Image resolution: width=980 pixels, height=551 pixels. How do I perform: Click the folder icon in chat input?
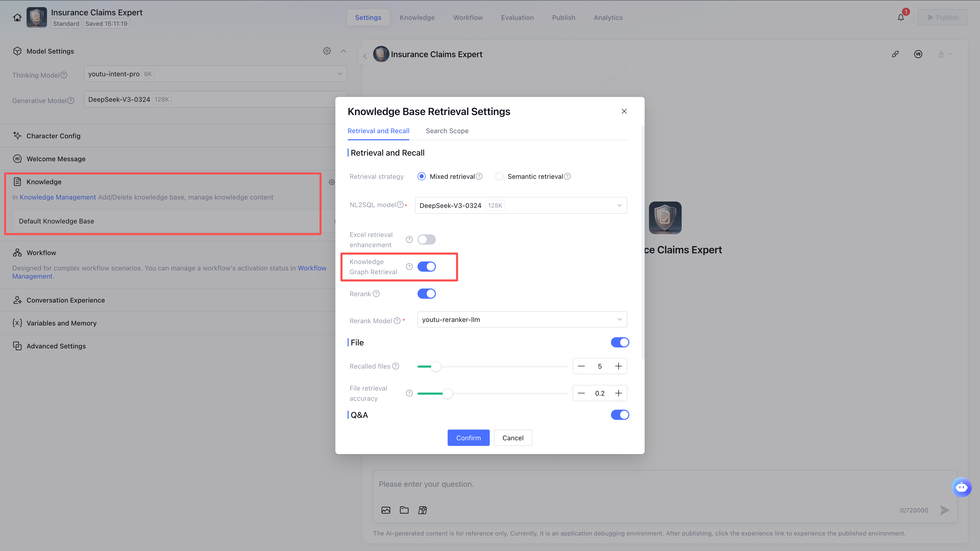[x=404, y=510]
